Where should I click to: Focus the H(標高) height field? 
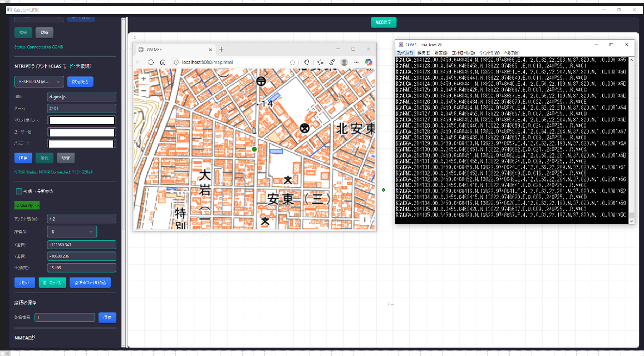[82, 267]
